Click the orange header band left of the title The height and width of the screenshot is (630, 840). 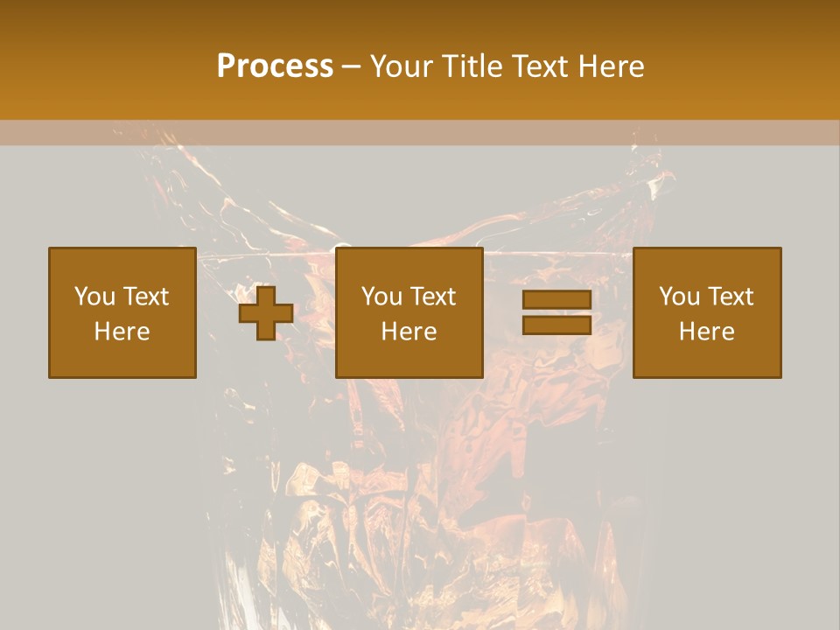click(x=105, y=61)
